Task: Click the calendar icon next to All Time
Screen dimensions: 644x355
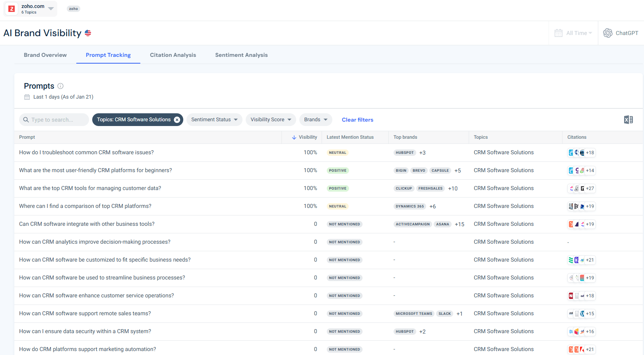Action: 558,33
